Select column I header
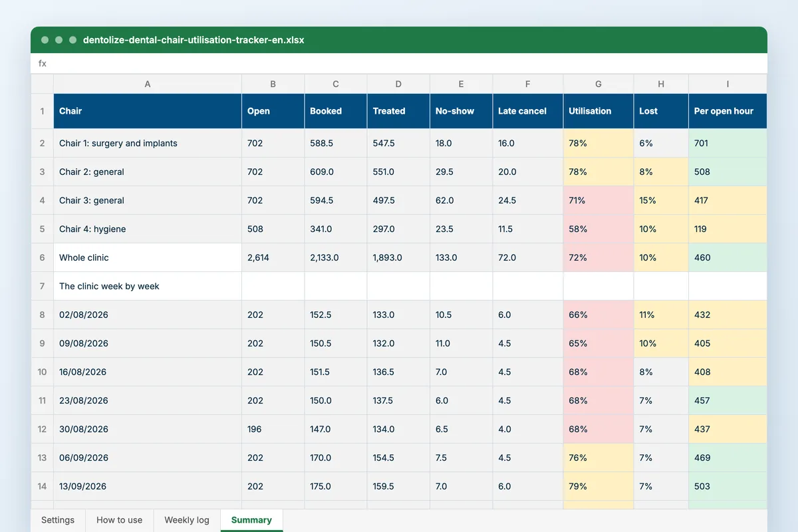 click(728, 84)
